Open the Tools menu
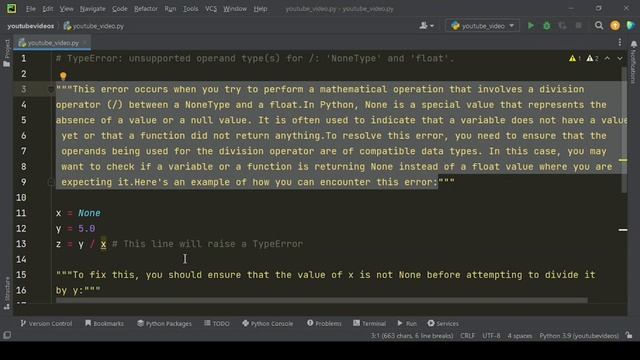640x360 pixels. [x=190, y=9]
